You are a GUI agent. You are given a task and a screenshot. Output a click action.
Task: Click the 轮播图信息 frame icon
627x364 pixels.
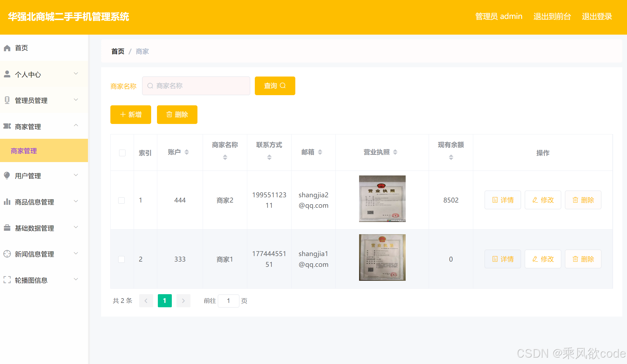[7, 280]
